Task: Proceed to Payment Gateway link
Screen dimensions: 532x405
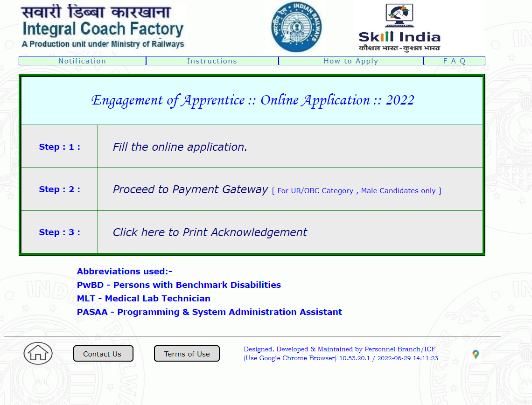Action: click(190, 189)
